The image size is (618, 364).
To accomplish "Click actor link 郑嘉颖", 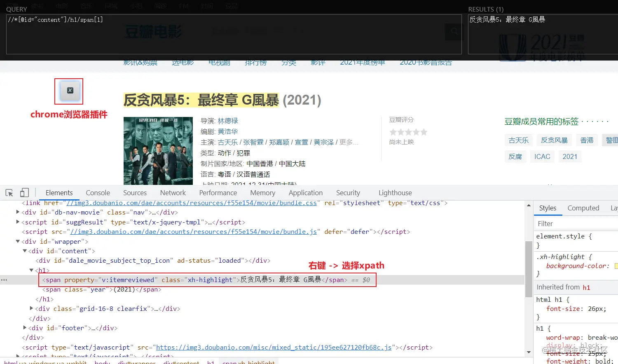I will [x=279, y=142].
